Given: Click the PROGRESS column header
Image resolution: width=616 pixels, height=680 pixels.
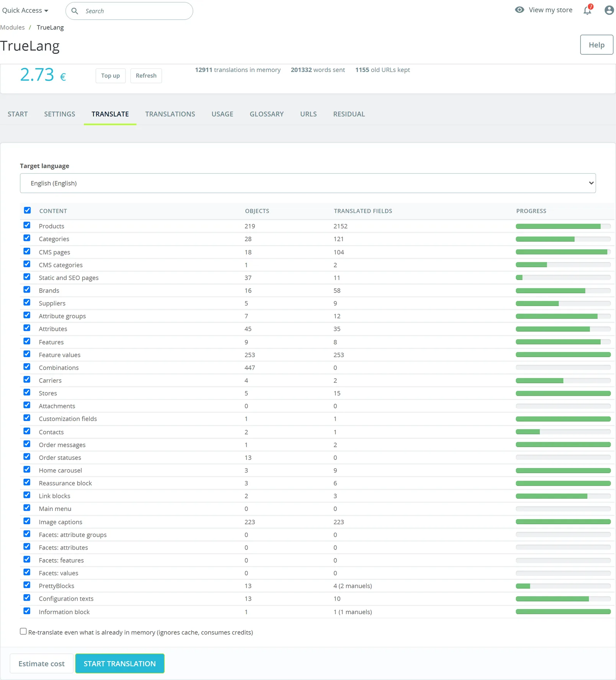Looking at the screenshot, I should pos(531,211).
